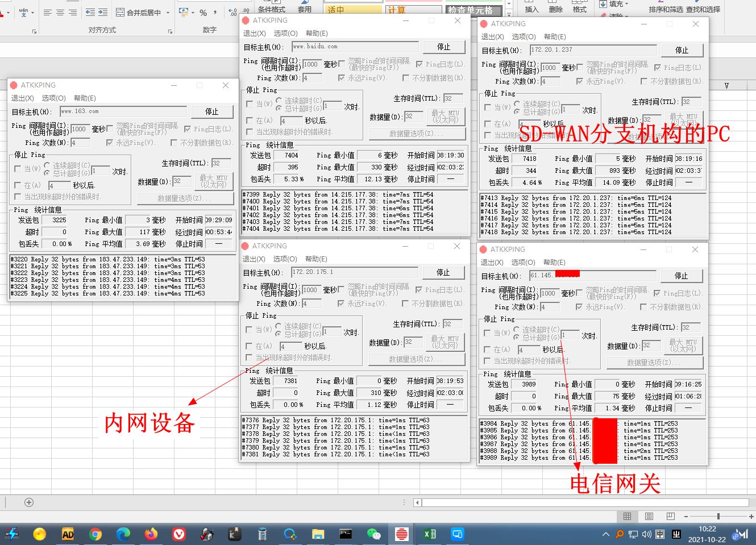Image resolution: width=756 pixels, height=545 pixels.
Task: Expand the 合并后居中 dropdown arrow
Action: pyautogui.click(x=168, y=13)
